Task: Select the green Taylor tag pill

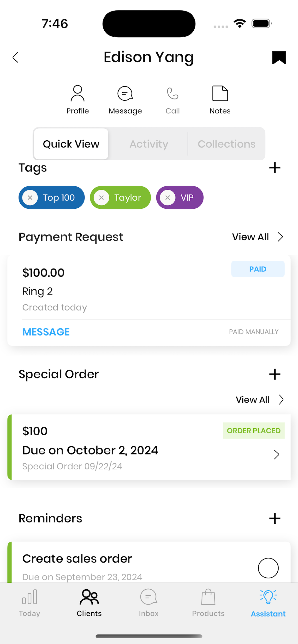Action: click(120, 197)
